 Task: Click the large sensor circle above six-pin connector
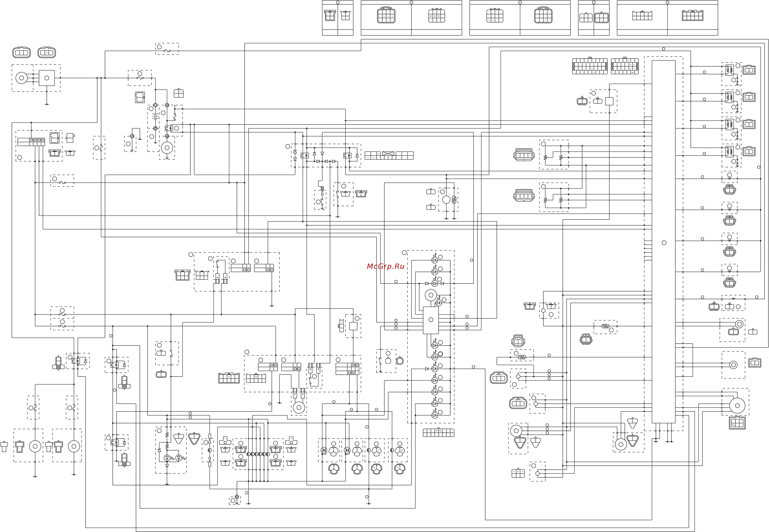[x=737, y=406]
